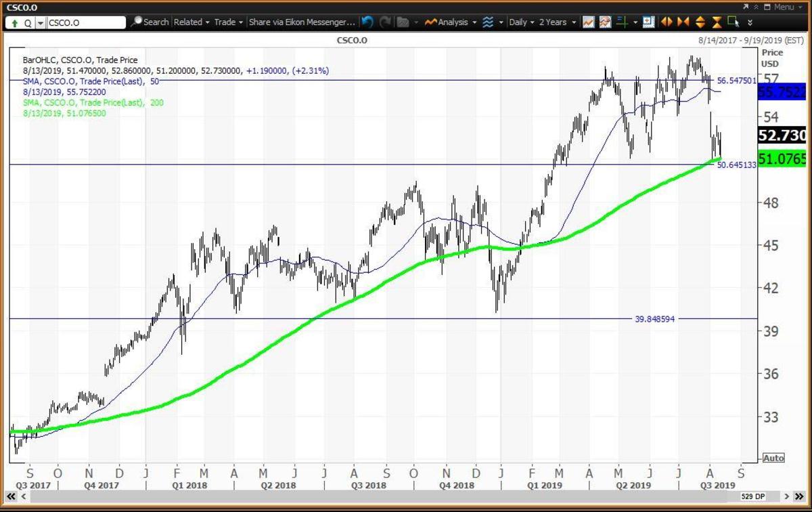Click the SMA 200 legend label
The height and width of the screenshot is (512, 812).
[93, 103]
